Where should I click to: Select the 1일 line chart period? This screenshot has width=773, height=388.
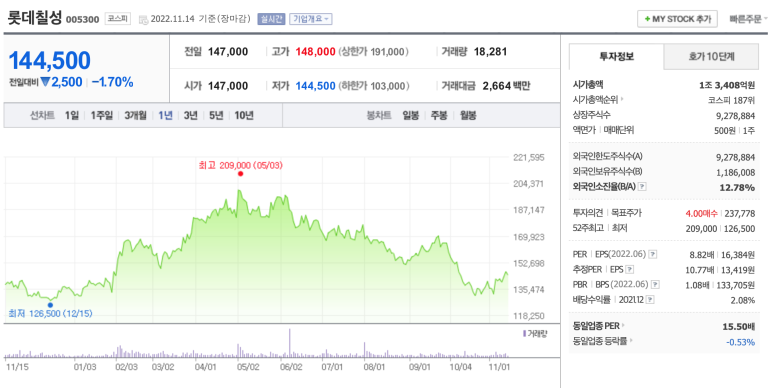click(x=71, y=115)
